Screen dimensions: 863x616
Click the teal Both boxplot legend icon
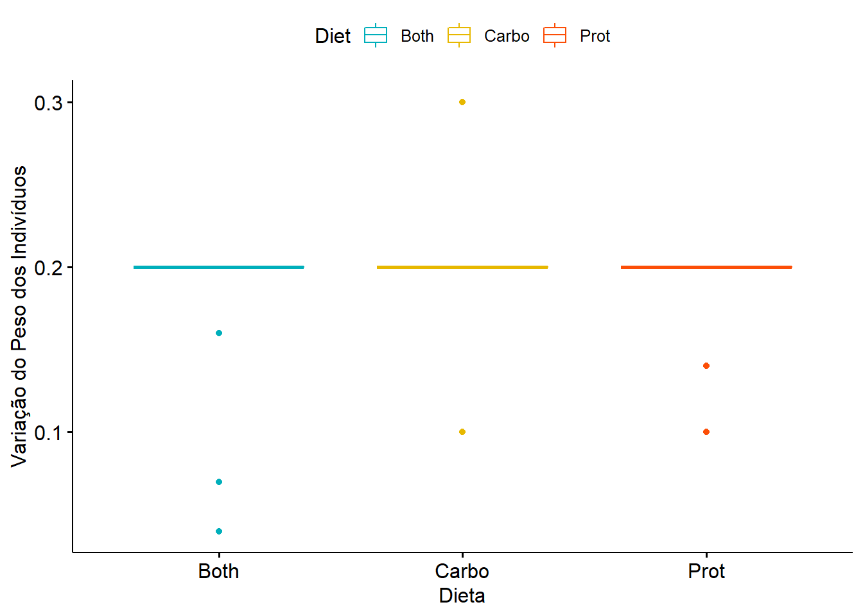pyautogui.click(x=376, y=36)
